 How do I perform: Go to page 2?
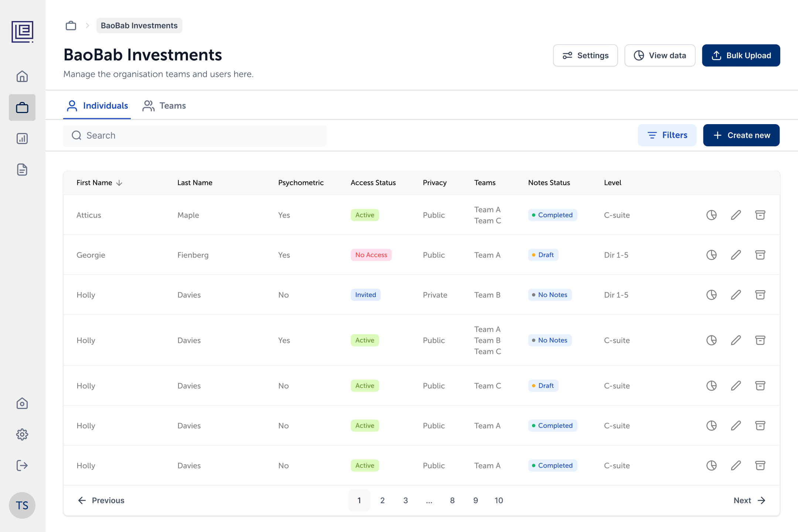tap(382, 500)
